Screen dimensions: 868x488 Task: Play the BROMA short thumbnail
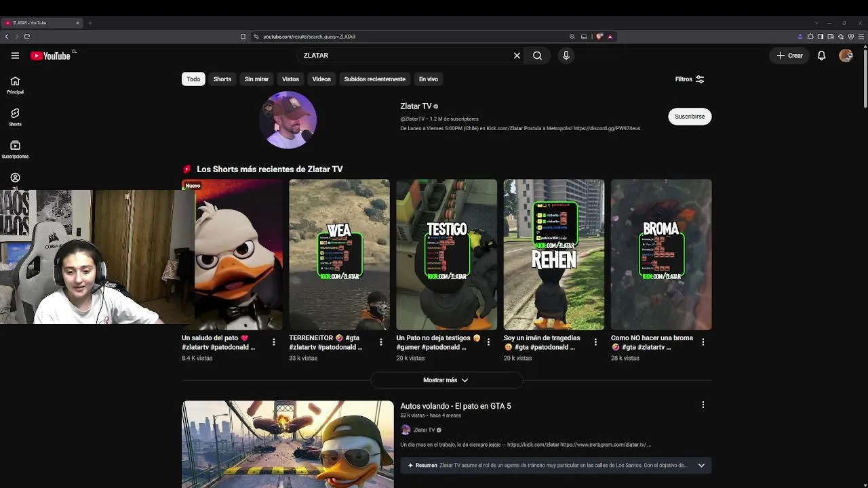click(661, 255)
